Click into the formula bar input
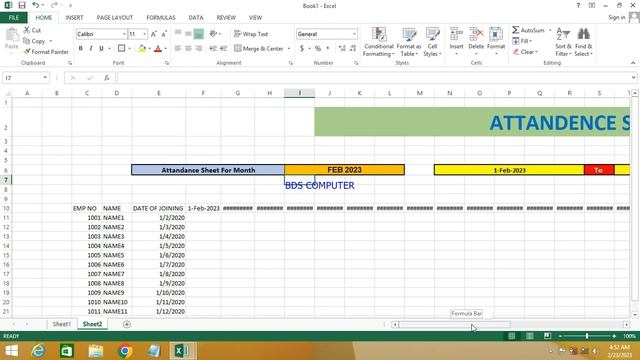This screenshot has width=640, height=360. (x=373, y=78)
